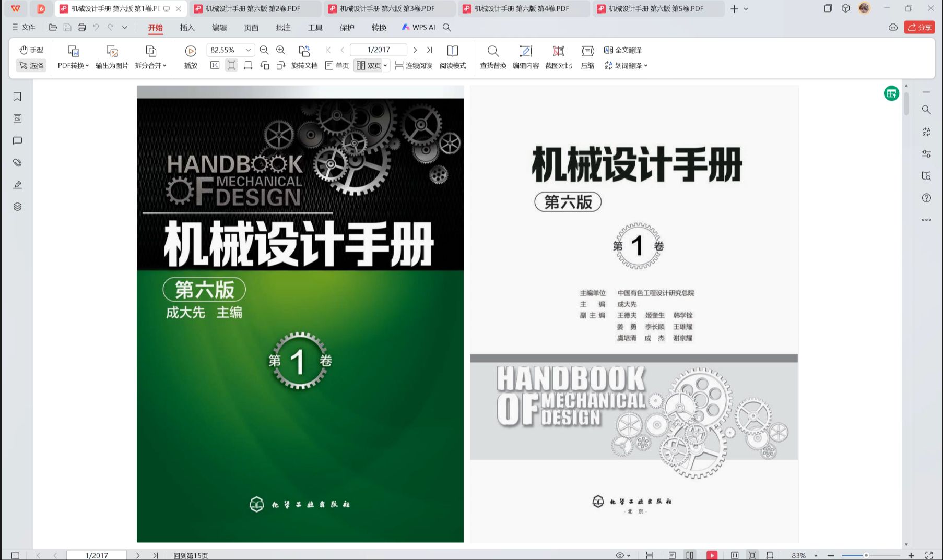Open 编辑内容 edit content tool
This screenshot has width=943, height=560.
[x=526, y=57]
